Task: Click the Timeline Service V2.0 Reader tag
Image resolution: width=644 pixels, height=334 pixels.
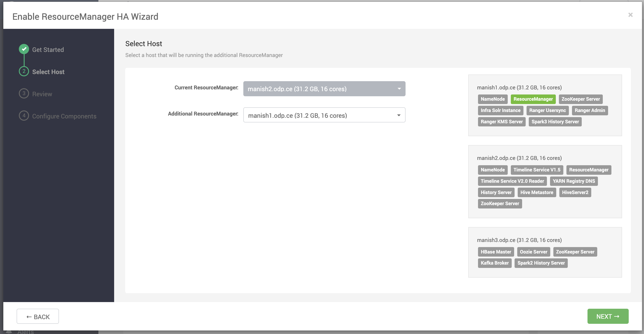Action: pos(512,181)
